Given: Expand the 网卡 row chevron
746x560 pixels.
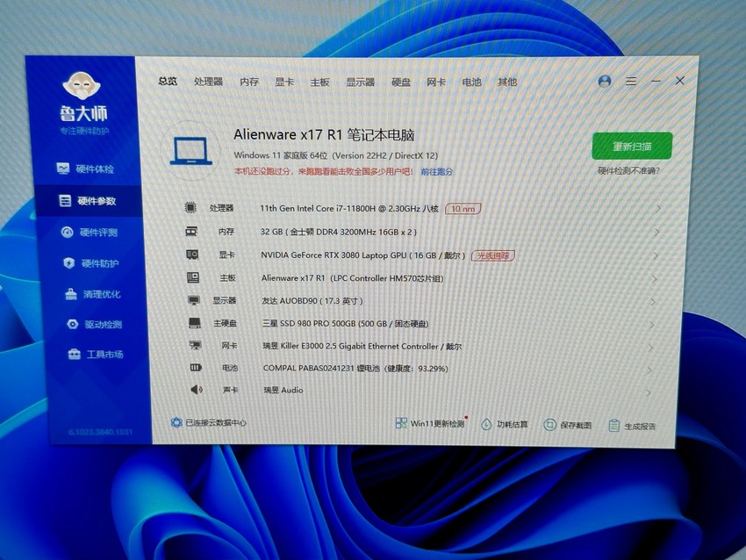Looking at the screenshot, I should pyautogui.click(x=650, y=348).
